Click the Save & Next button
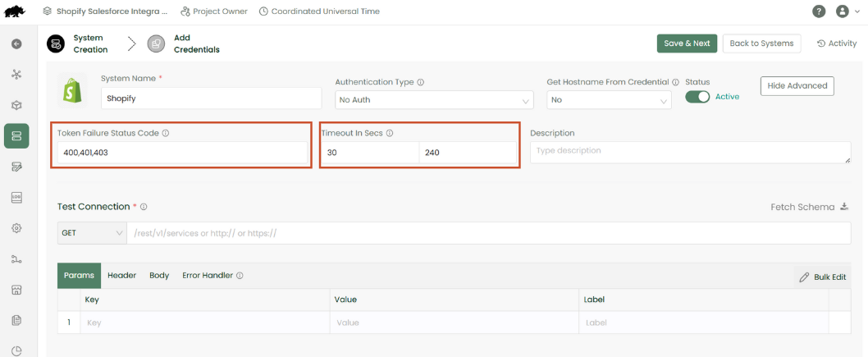The image size is (868, 357). coord(687,43)
